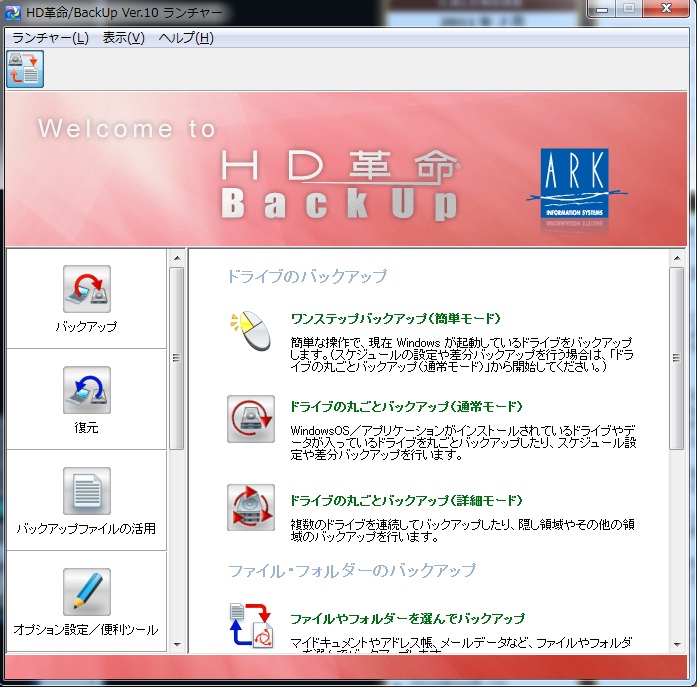Image resolution: width=698 pixels, height=687 pixels.
Task: Click the file and folder backup icon
Action: click(x=251, y=625)
